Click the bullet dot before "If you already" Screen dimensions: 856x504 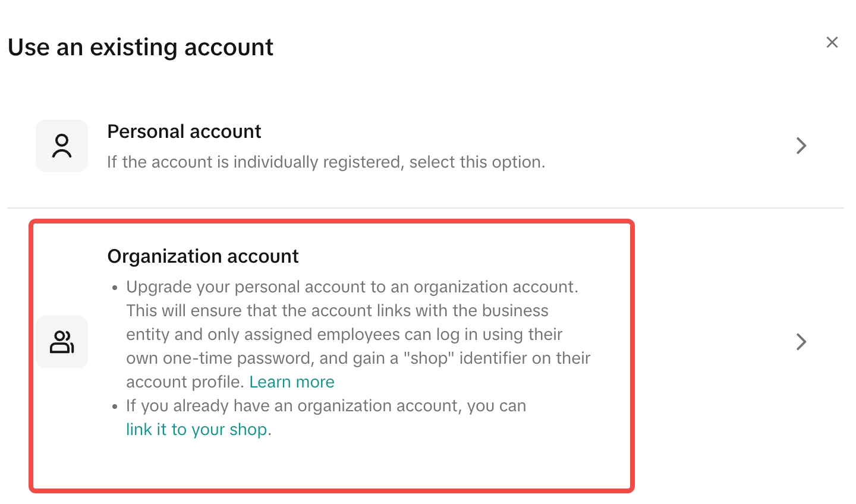point(115,407)
